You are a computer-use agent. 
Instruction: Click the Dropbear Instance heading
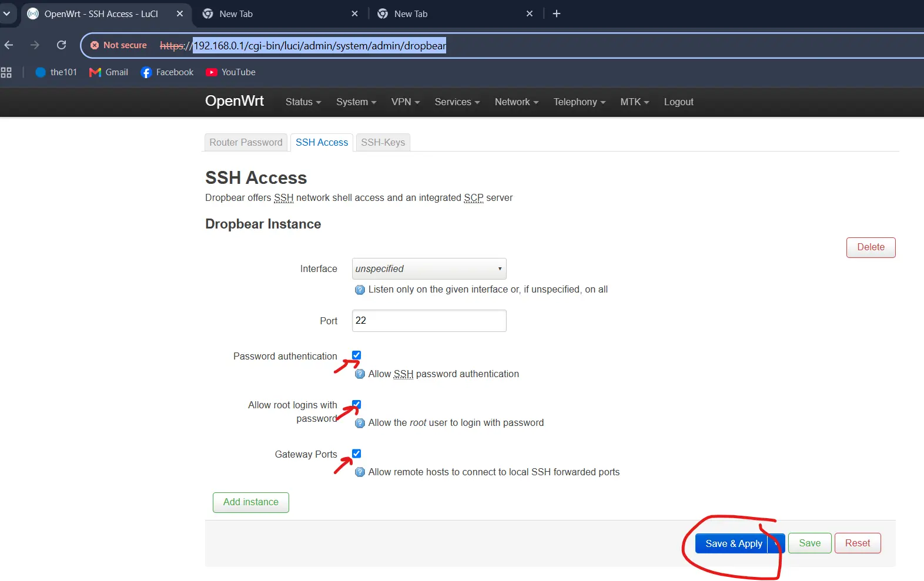click(x=263, y=224)
